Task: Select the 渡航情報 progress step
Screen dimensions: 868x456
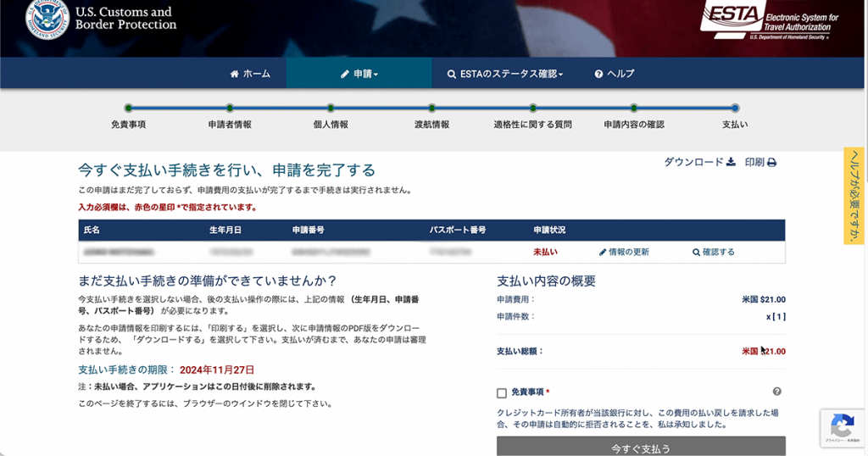Action: coord(431,108)
